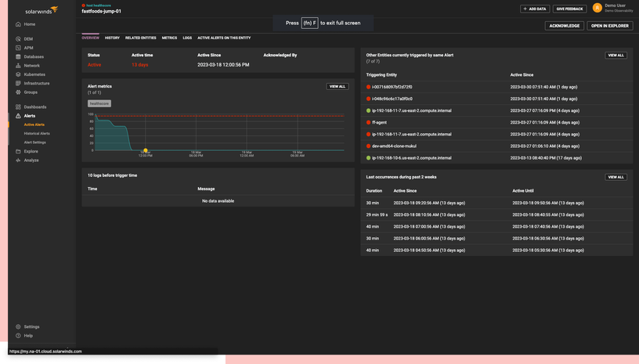Open Historical Alerts submenu item
Viewport: 639px width, 364px height.
click(x=37, y=134)
